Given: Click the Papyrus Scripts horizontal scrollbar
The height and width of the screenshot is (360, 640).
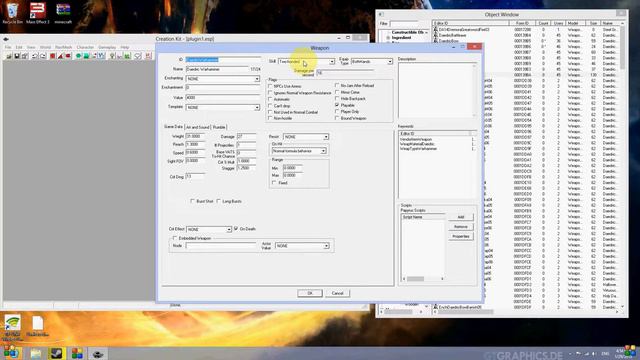Looking at the screenshot, I should point(423,279).
